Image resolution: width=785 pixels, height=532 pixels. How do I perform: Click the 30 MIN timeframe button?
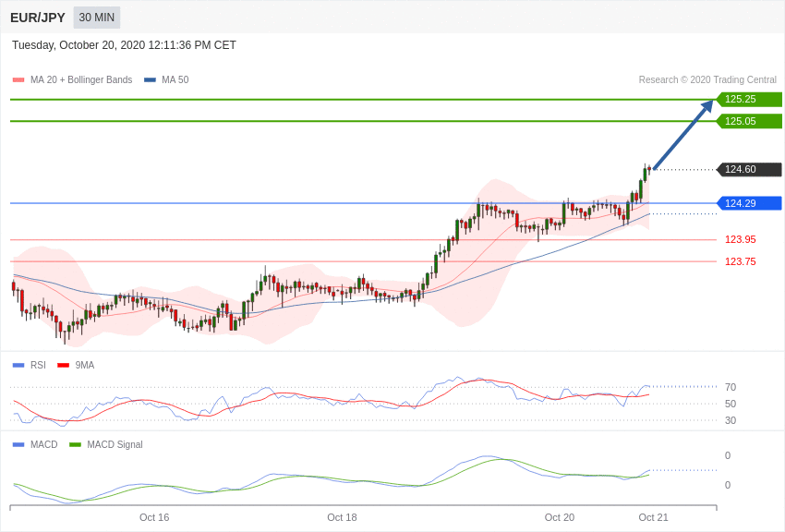click(97, 18)
